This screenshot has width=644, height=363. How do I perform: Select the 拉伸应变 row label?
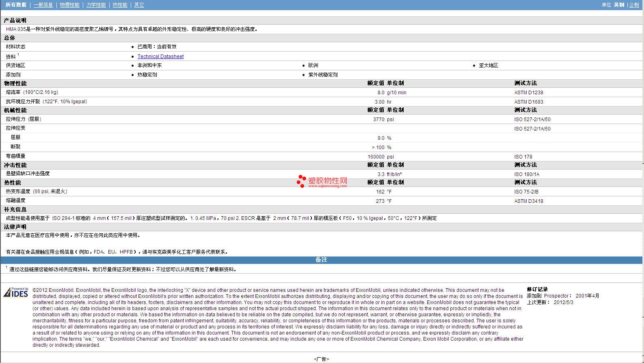[15, 128]
